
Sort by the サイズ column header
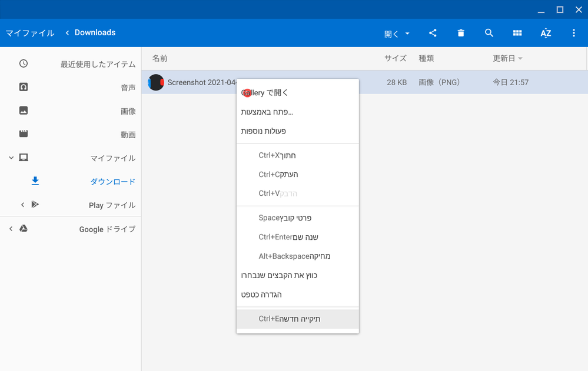[396, 58]
